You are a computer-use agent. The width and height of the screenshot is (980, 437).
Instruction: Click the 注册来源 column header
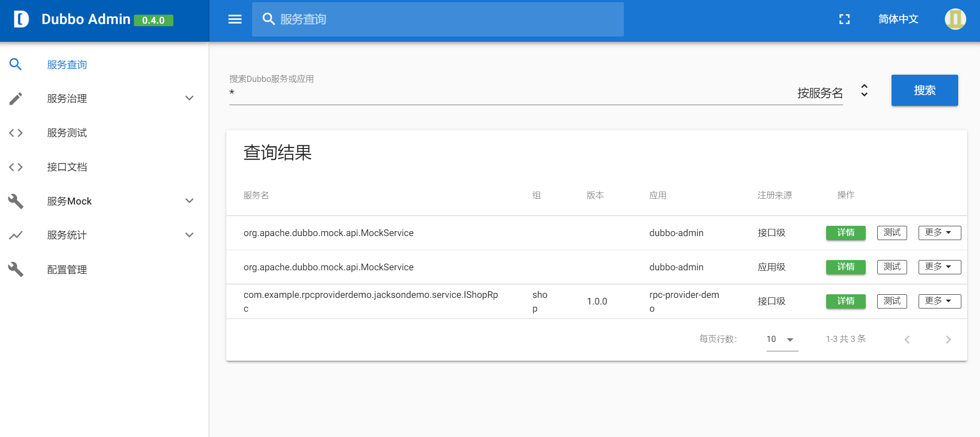click(775, 195)
